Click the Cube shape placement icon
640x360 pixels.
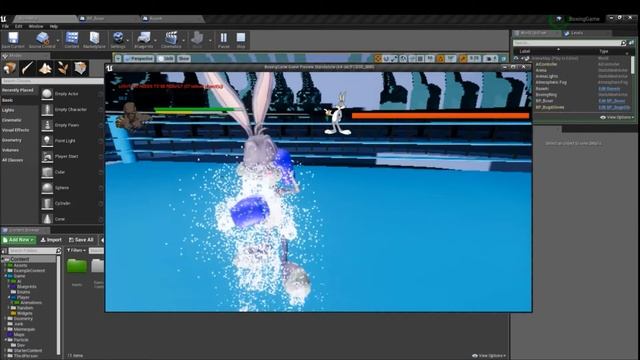[x=47, y=172]
